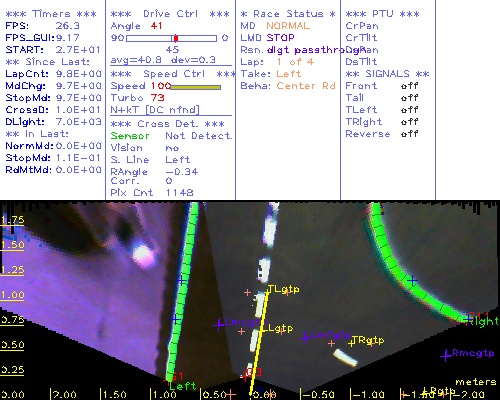Click the meters unit label
The image size is (500, 400).
click(476, 382)
